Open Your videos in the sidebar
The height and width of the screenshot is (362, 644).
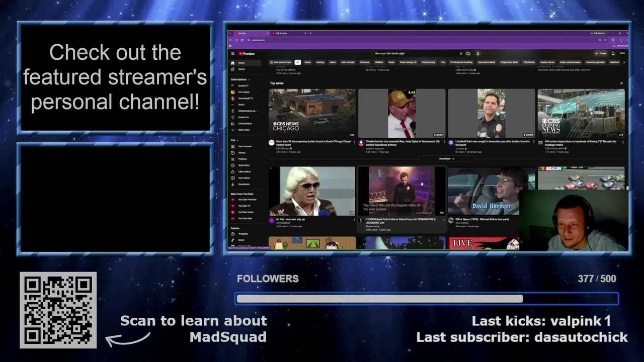245,177
